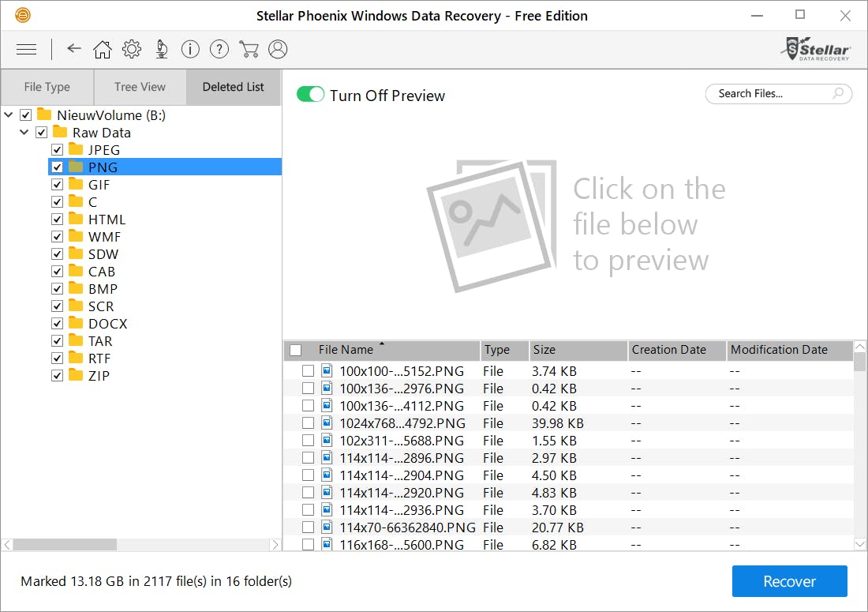Click NieuwVolume (B:) drive folder icon

click(44, 115)
